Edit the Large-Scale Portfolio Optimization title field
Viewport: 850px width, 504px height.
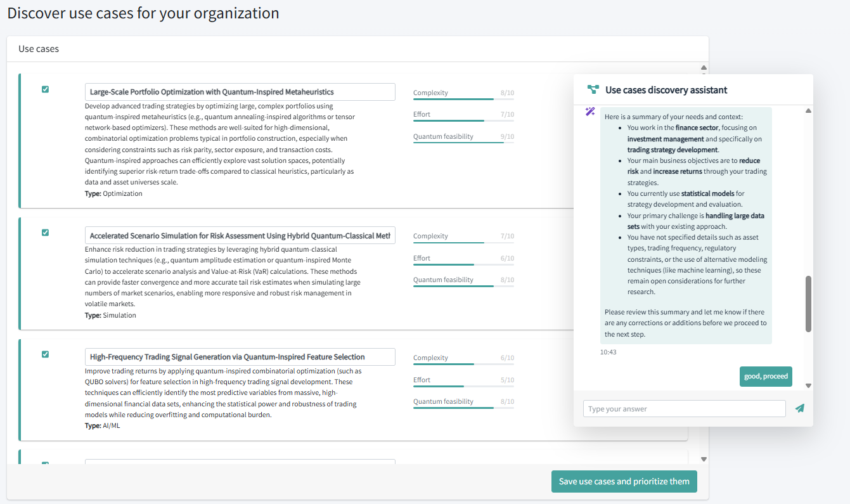(240, 92)
